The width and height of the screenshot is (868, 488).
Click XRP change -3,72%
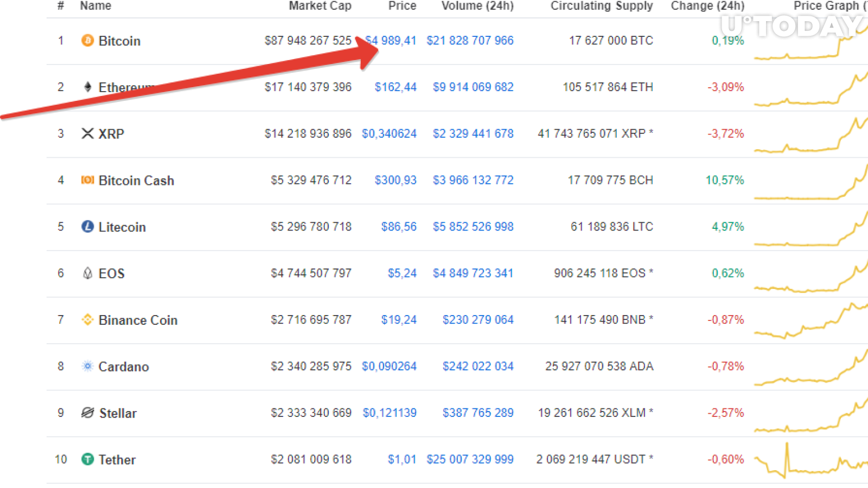point(726,134)
